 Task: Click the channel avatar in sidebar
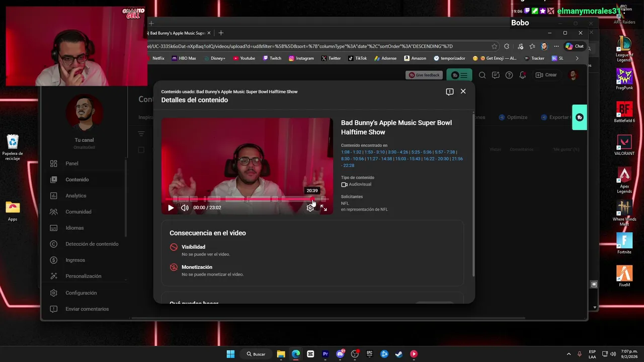[84, 113]
